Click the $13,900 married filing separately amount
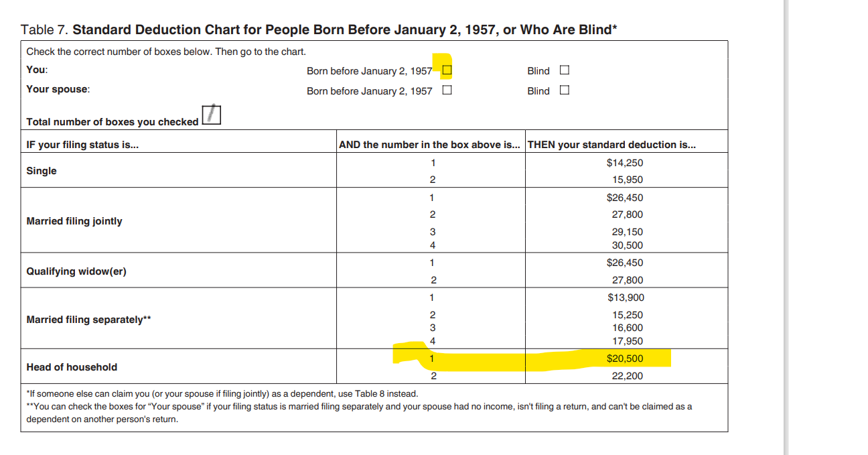This screenshot has height=455, width=868. click(626, 298)
